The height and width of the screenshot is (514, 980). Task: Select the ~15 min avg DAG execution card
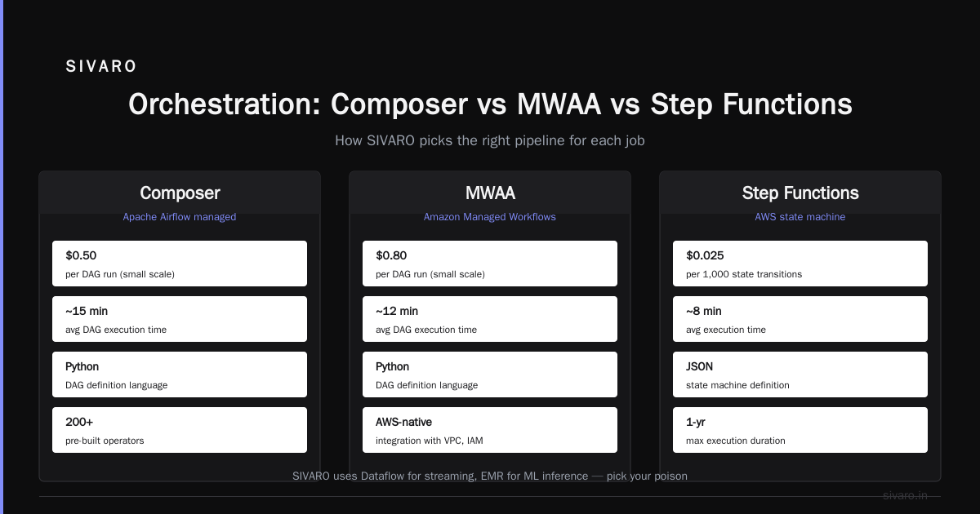coord(180,319)
